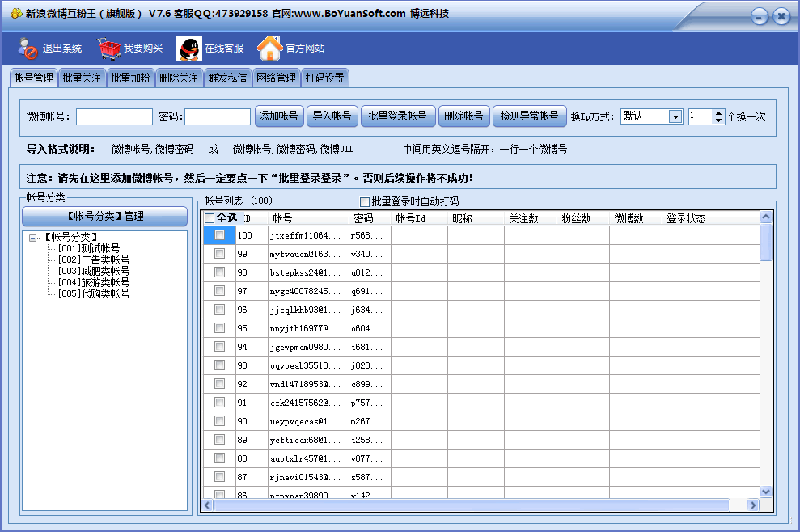Click the 关注数 column header
The image size is (800, 532).
[x=531, y=218]
